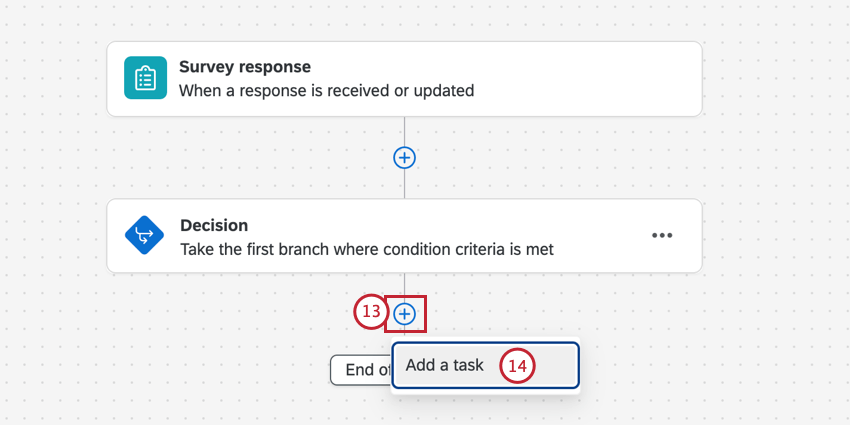Open the Decision card three-dot options menu
Image resolution: width=850 pixels, height=425 pixels.
pyautogui.click(x=662, y=236)
